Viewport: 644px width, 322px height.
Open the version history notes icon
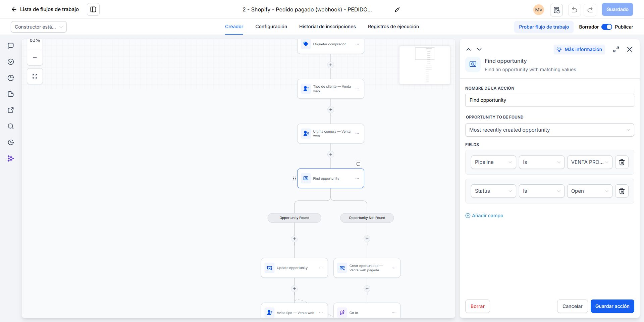[x=556, y=10]
